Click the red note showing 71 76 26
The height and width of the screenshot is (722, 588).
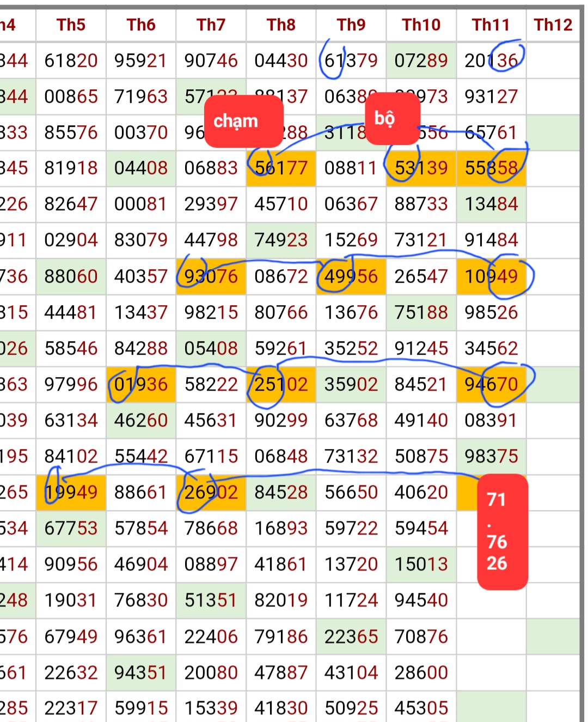[x=502, y=531]
